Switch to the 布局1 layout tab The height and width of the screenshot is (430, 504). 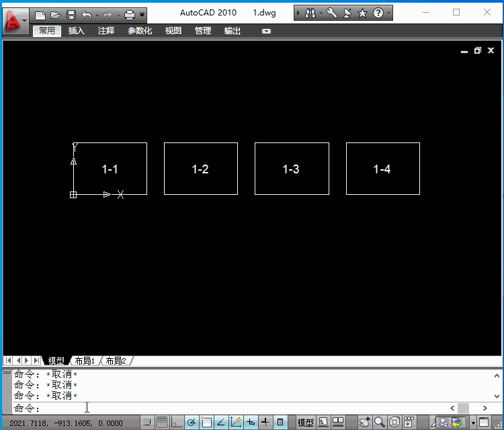(85, 361)
